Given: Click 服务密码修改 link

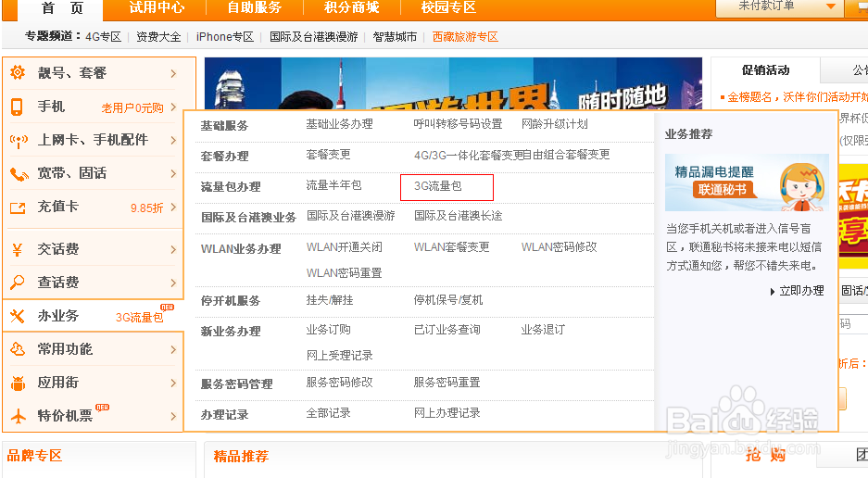Looking at the screenshot, I should (339, 383).
